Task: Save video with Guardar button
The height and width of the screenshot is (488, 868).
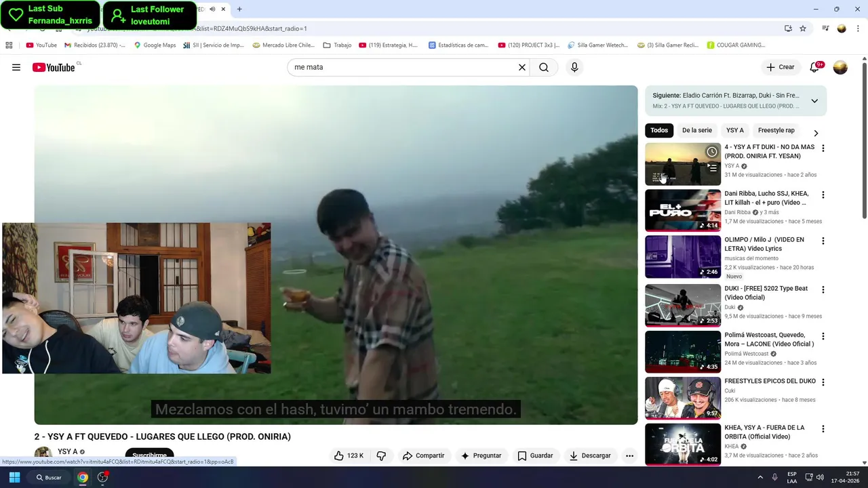Action: (535, 455)
